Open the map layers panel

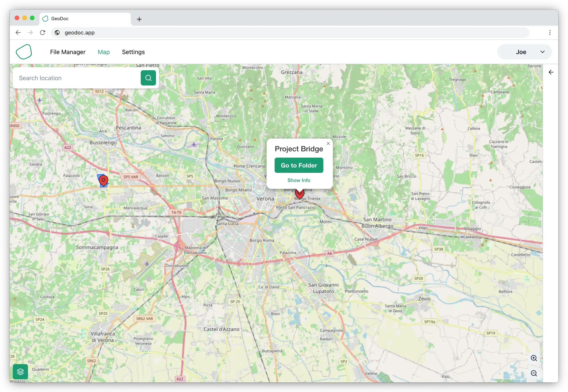click(20, 372)
